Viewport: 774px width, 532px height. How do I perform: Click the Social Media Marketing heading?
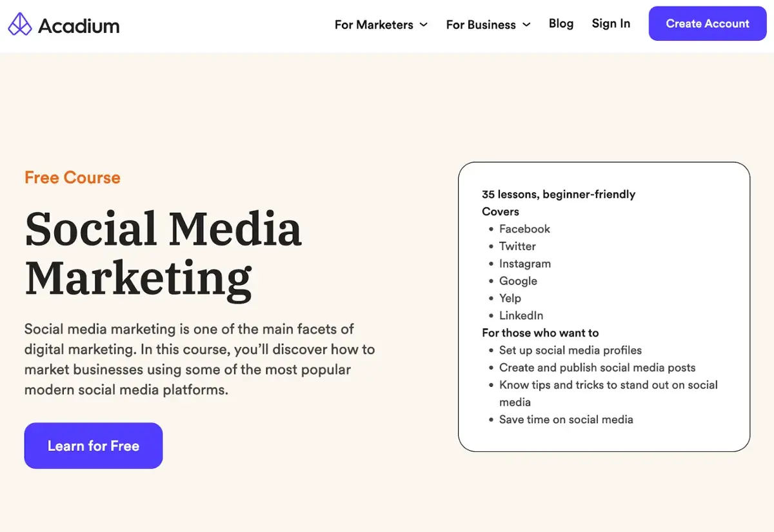click(163, 253)
